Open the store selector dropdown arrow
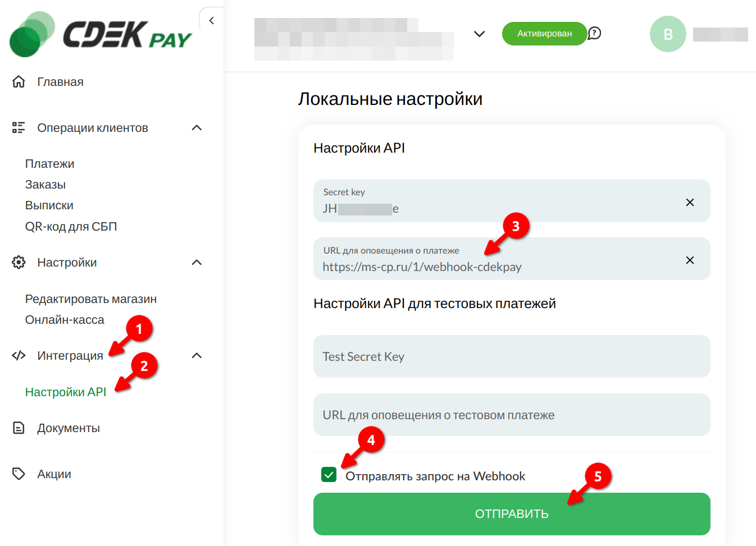Screen dimensions: 756x546 [479, 34]
